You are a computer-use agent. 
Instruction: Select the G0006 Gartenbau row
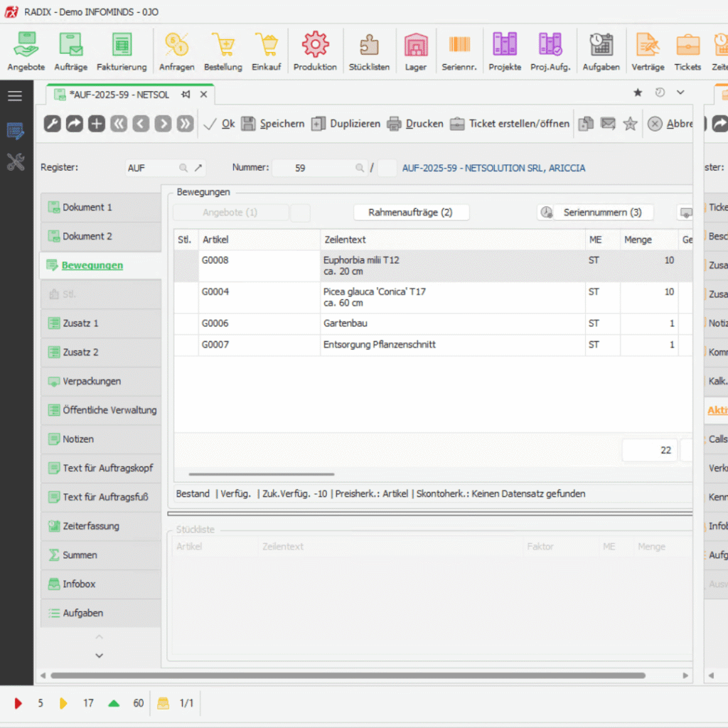(x=433, y=323)
